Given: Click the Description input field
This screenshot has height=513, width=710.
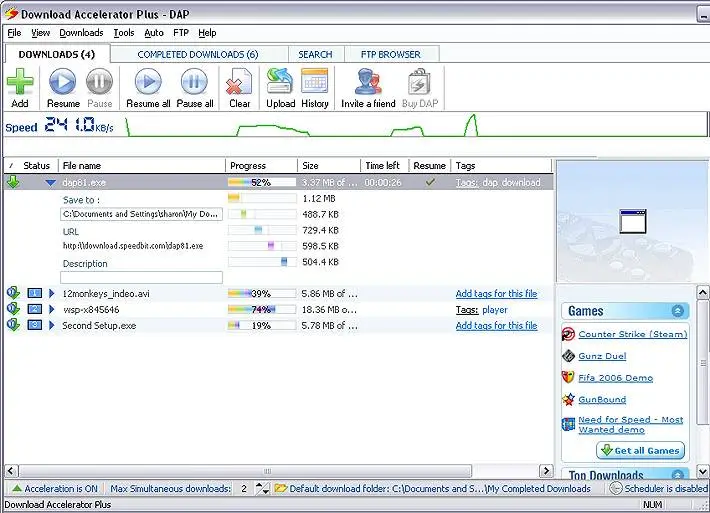Looking at the screenshot, I should click(141, 278).
